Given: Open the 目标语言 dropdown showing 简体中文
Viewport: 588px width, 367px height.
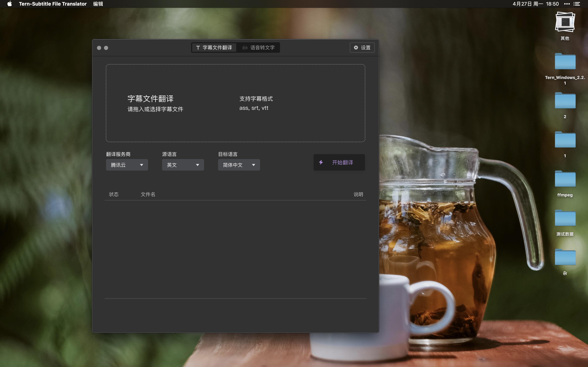Looking at the screenshot, I should 239,165.
